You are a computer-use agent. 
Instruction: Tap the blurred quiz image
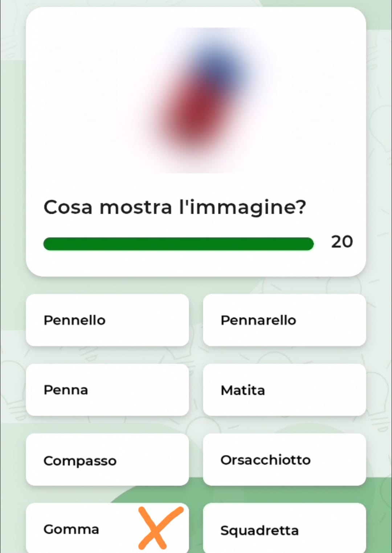point(196,100)
